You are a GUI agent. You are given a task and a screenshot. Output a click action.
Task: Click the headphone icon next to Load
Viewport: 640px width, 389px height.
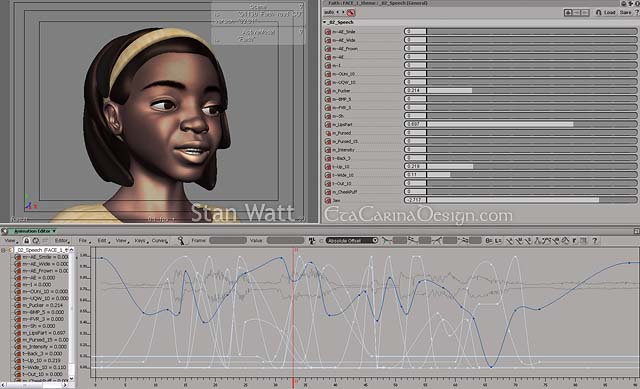pos(598,13)
